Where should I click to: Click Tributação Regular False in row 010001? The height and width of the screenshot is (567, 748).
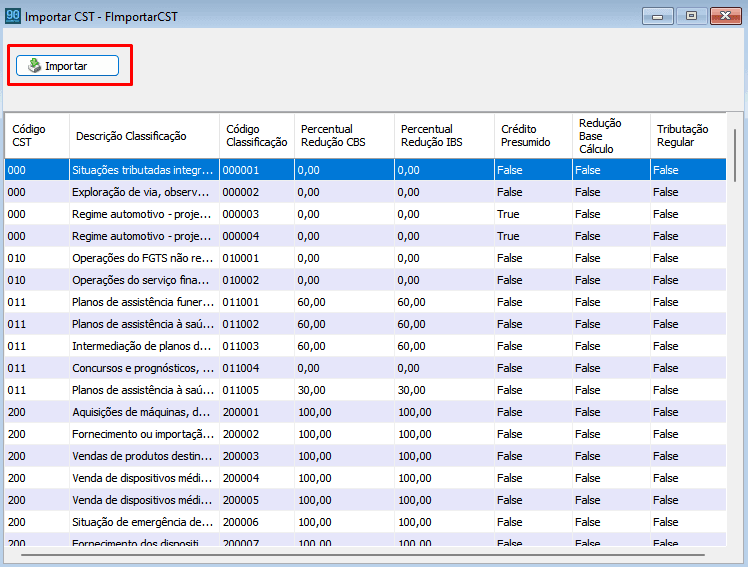(x=665, y=258)
